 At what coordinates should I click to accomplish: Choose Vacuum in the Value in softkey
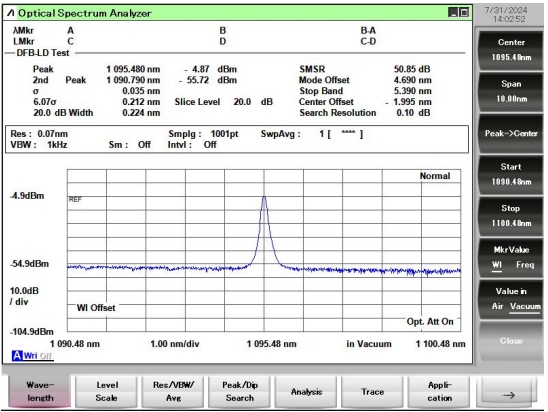point(525,306)
